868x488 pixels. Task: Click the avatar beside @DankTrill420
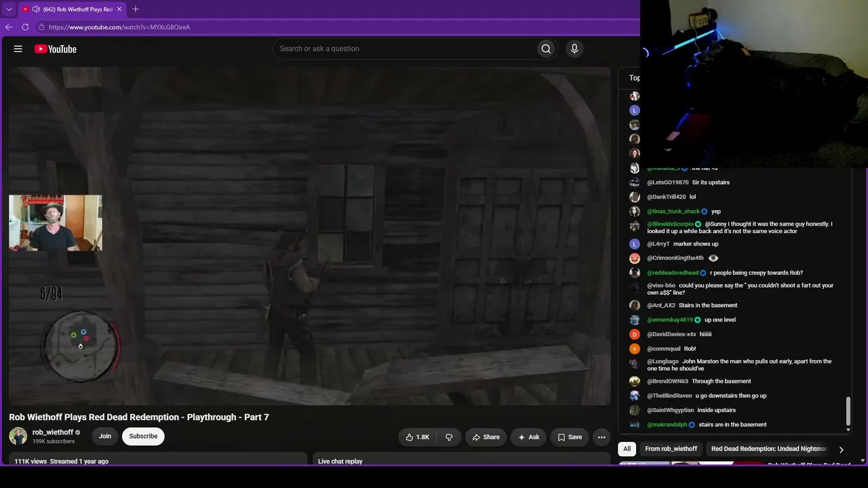(x=635, y=197)
